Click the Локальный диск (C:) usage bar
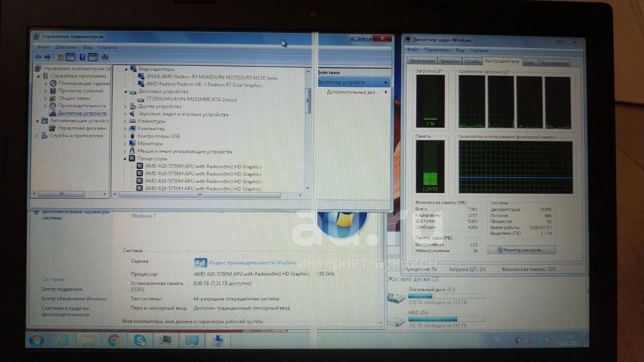This screenshot has width=644, height=362. [x=446, y=296]
